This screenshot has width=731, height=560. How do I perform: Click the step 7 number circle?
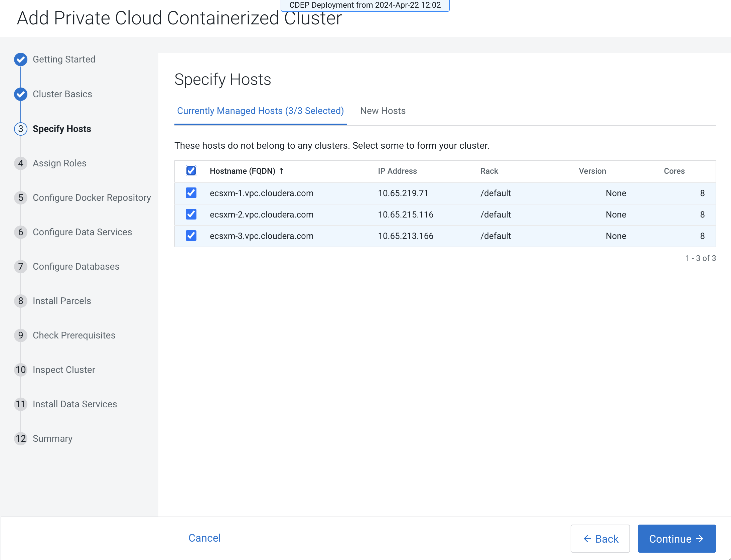click(21, 267)
